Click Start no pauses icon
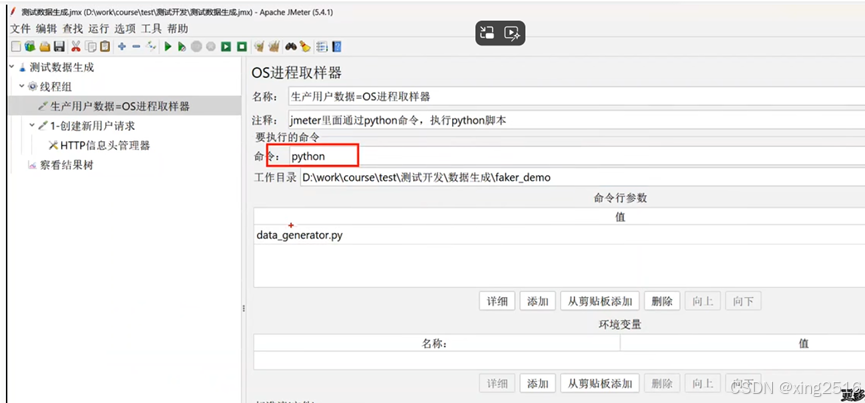The image size is (865, 403). [181, 47]
